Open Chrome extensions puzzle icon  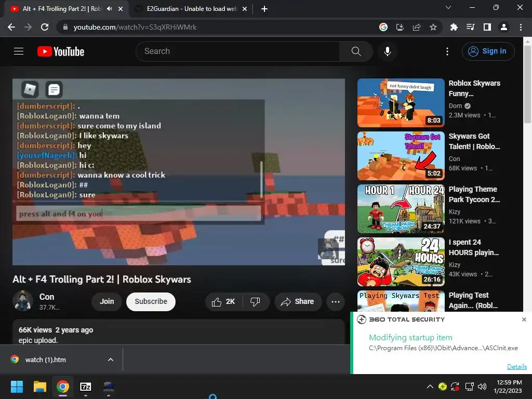point(454,27)
